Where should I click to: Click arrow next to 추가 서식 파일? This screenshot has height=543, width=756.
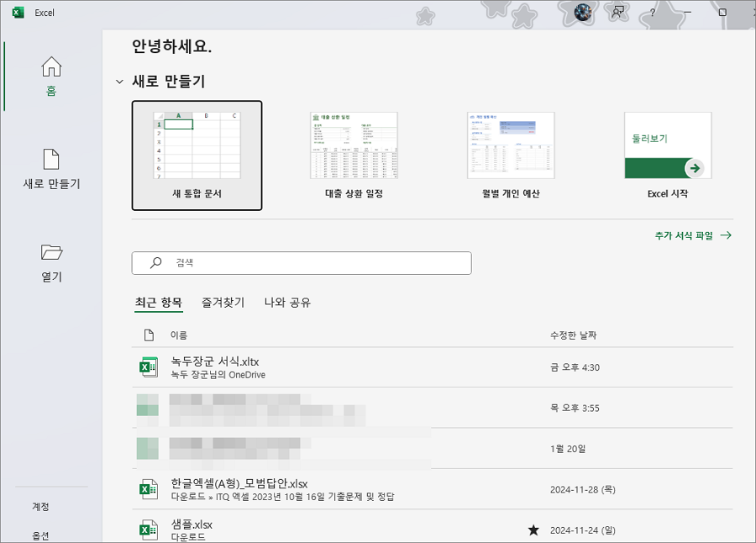(x=726, y=235)
